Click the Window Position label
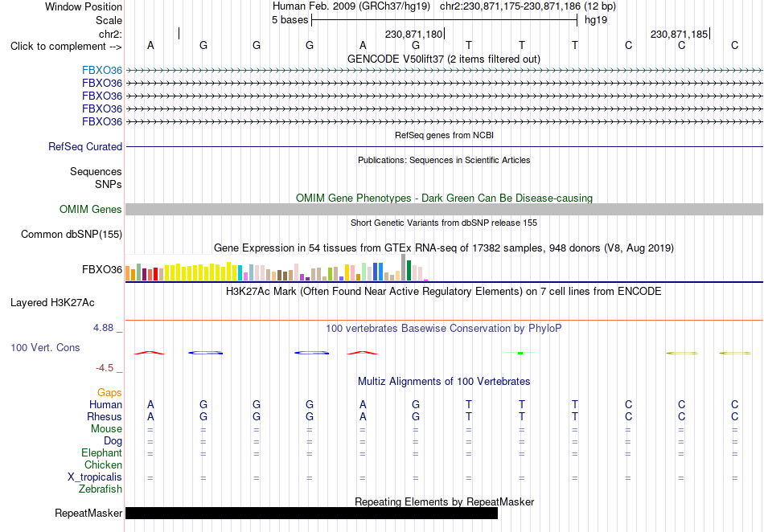 click(84, 6)
